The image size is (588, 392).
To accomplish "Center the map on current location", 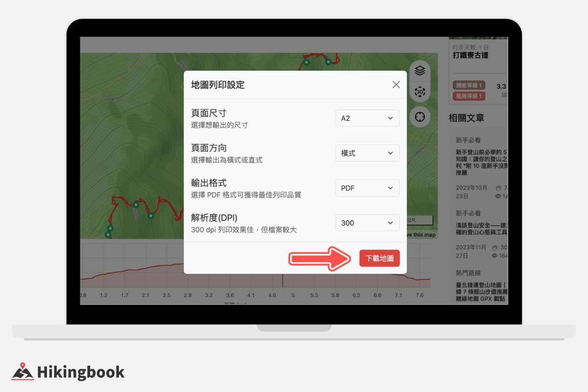I will [x=419, y=117].
